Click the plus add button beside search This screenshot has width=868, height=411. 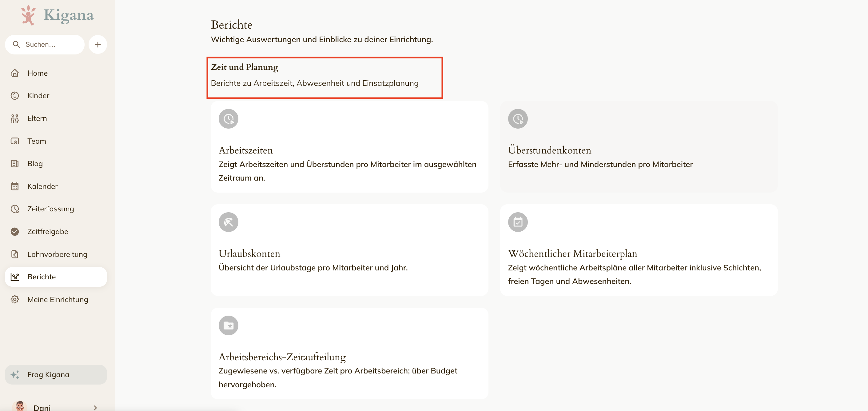pyautogui.click(x=98, y=45)
